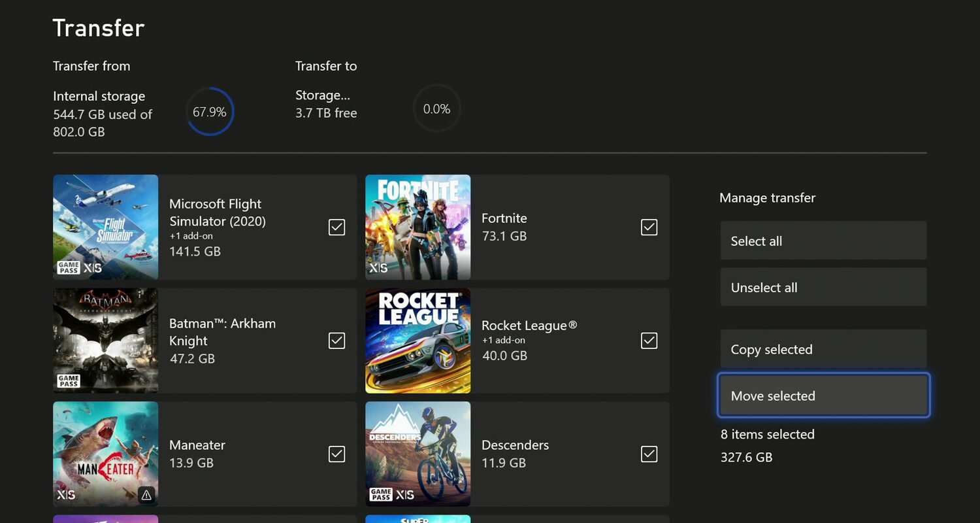980x523 pixels.
Task: Toggle the Rocket League checkbox
Action: (x=649, y=341)
